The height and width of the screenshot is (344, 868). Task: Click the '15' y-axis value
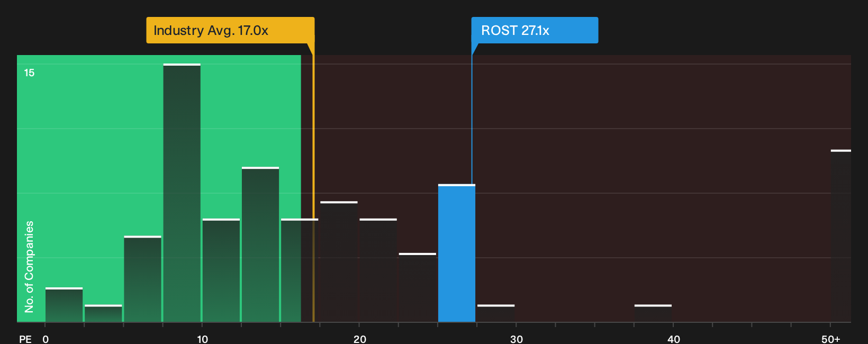click(x=29, y=73)
